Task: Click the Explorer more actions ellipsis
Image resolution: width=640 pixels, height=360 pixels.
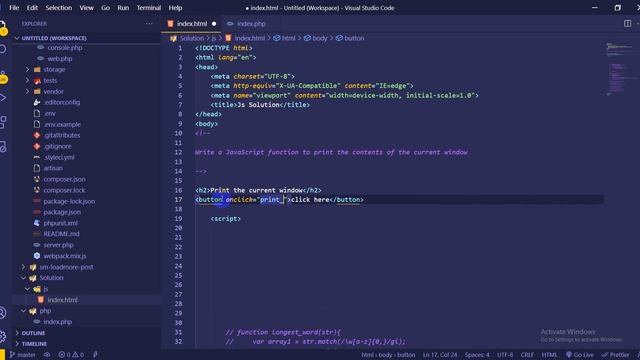Action: (x=149, y=24)
